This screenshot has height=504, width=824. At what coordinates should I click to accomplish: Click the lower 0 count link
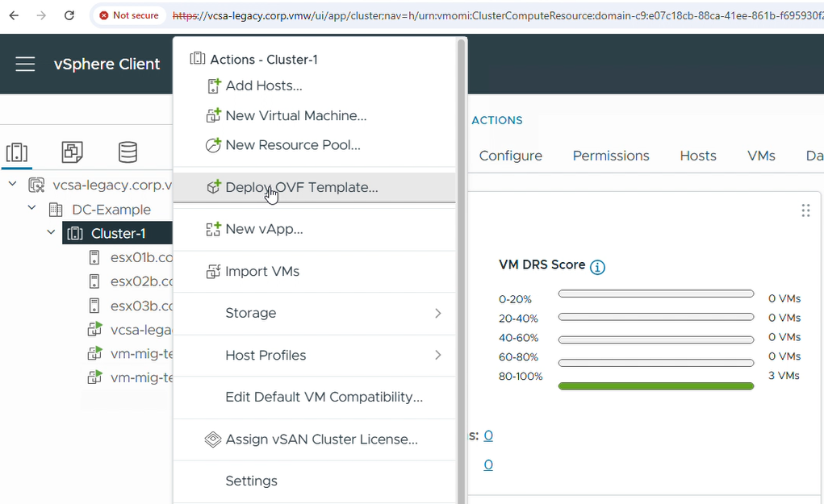click(x=488, y=465)
